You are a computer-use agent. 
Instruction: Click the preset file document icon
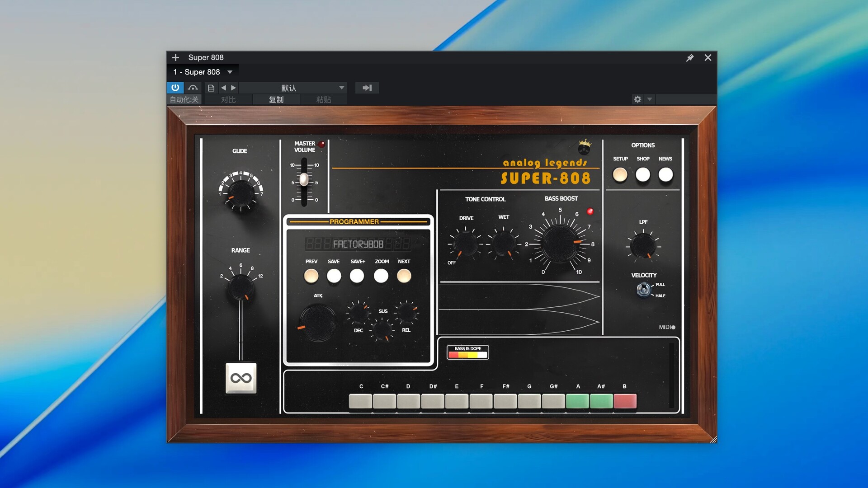click(211, 88)
